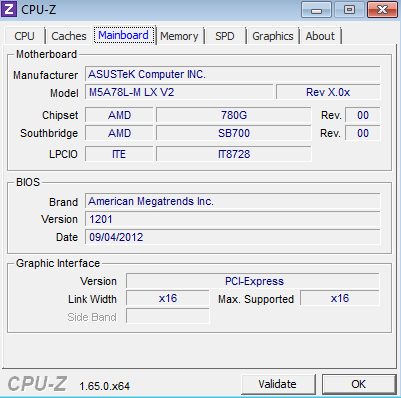
Task: Select the American Megatrends Inc. brand field
Action: point(233,201)
